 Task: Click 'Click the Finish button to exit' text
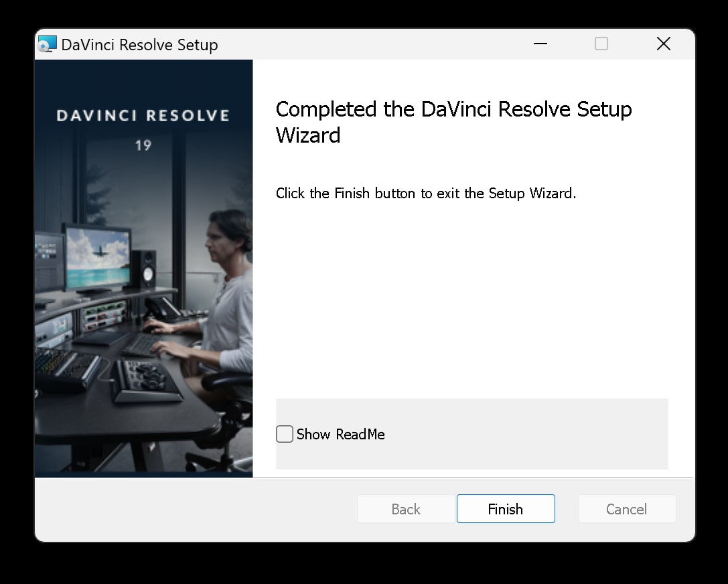(367, 193)
